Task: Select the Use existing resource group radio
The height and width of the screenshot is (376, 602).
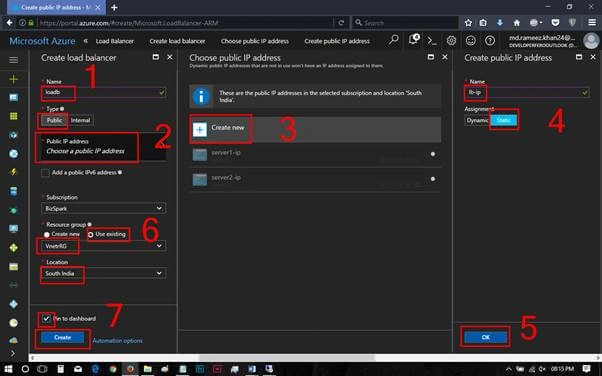Action: 91,234
